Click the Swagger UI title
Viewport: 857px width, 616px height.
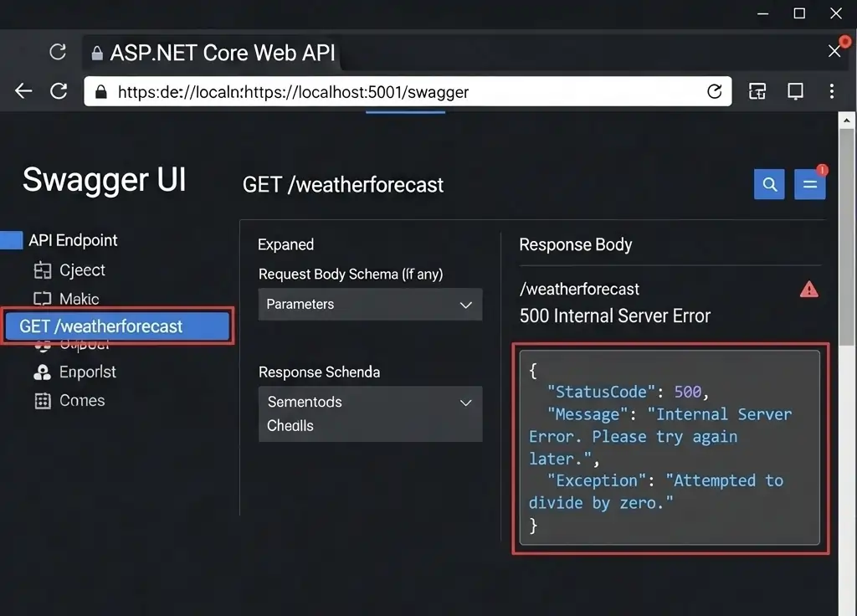pyautogui.click(x=105, y=179)
